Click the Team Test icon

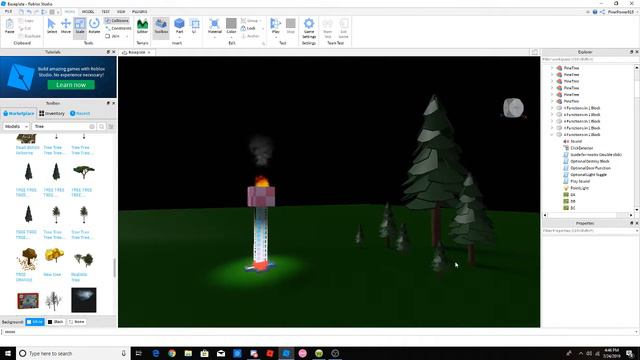click(327, 28)
